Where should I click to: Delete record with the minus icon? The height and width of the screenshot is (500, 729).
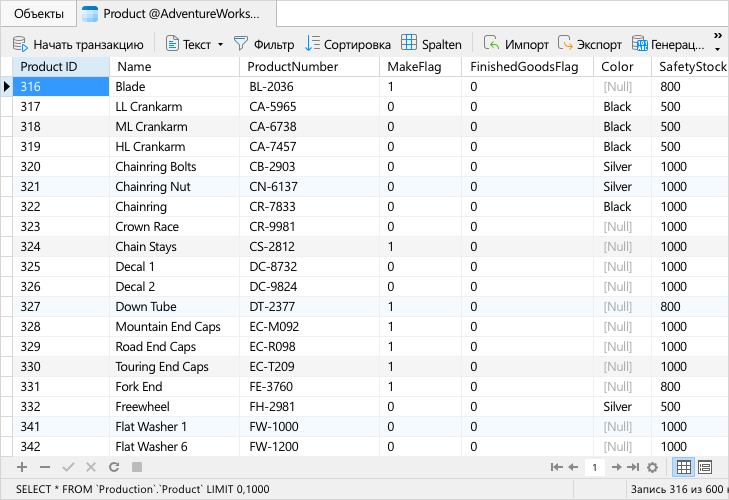click(45, 467)
